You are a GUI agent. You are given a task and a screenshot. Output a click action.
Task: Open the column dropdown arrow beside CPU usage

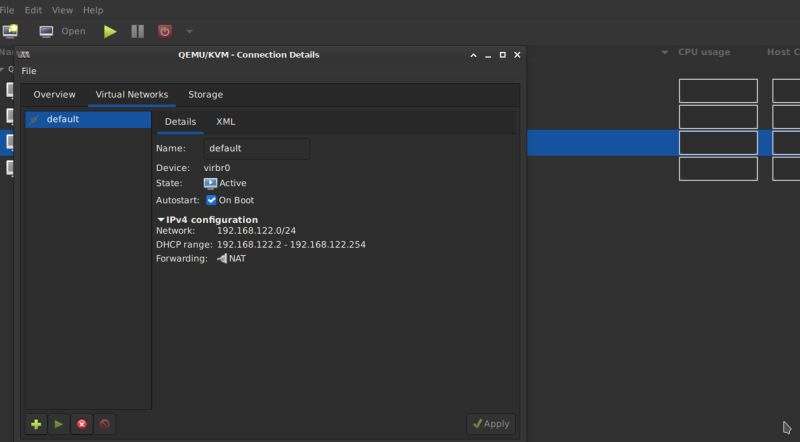click(664, 52)
